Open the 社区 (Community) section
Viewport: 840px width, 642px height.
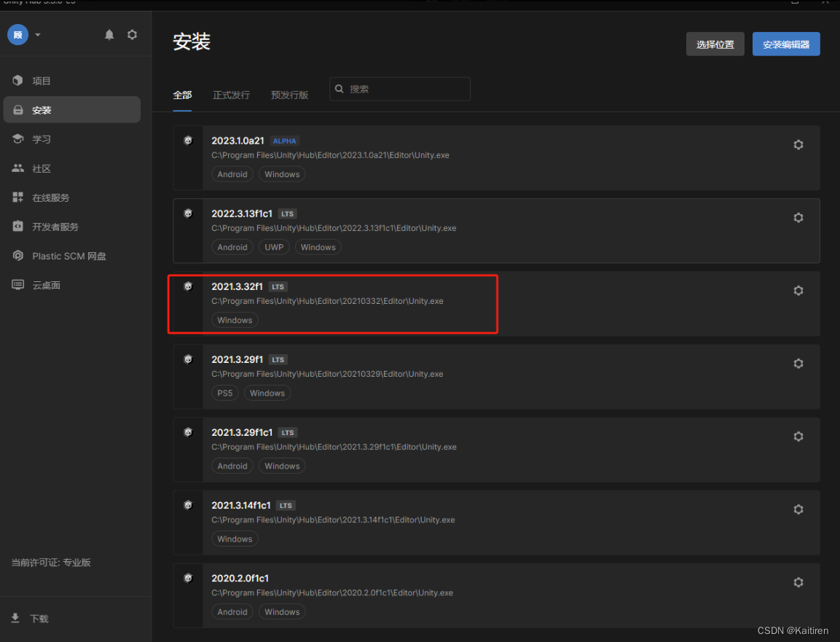click(x=42, y=168)
